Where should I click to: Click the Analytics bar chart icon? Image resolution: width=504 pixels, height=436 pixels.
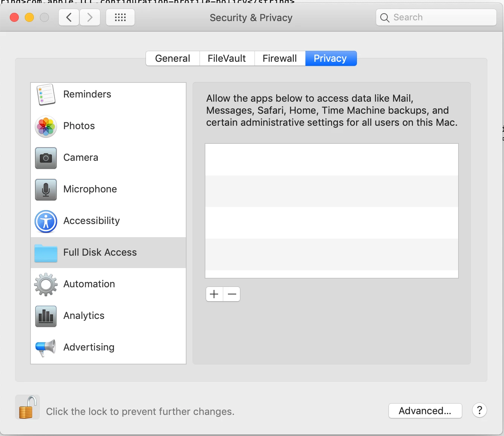pos(46,316)
